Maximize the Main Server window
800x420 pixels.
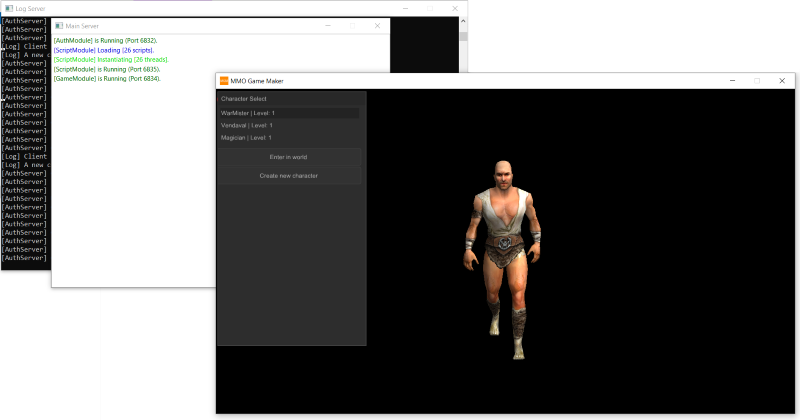(x=352, y=25)
